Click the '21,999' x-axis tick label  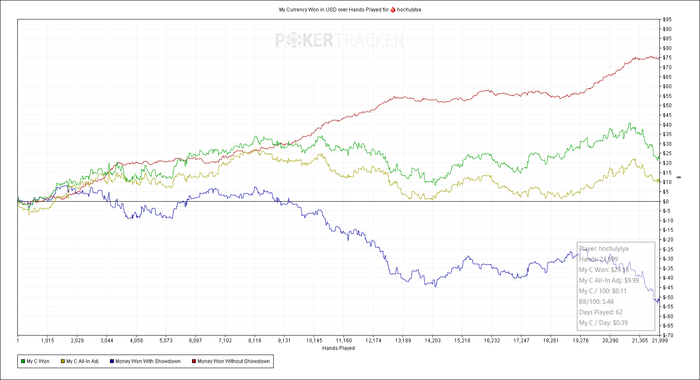pyautogui.click(x=659, y=340)
